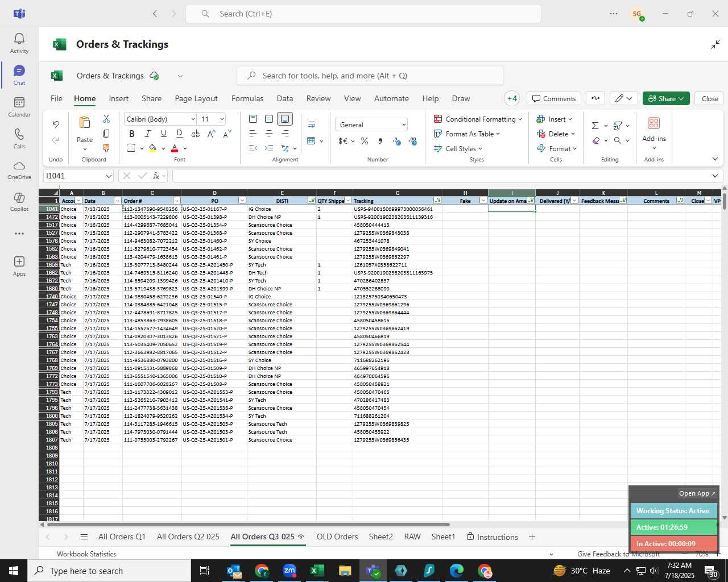This screenshot has width=728, height=582.
Task: Click the Cut scissors icon
Action: click(106, 119)
